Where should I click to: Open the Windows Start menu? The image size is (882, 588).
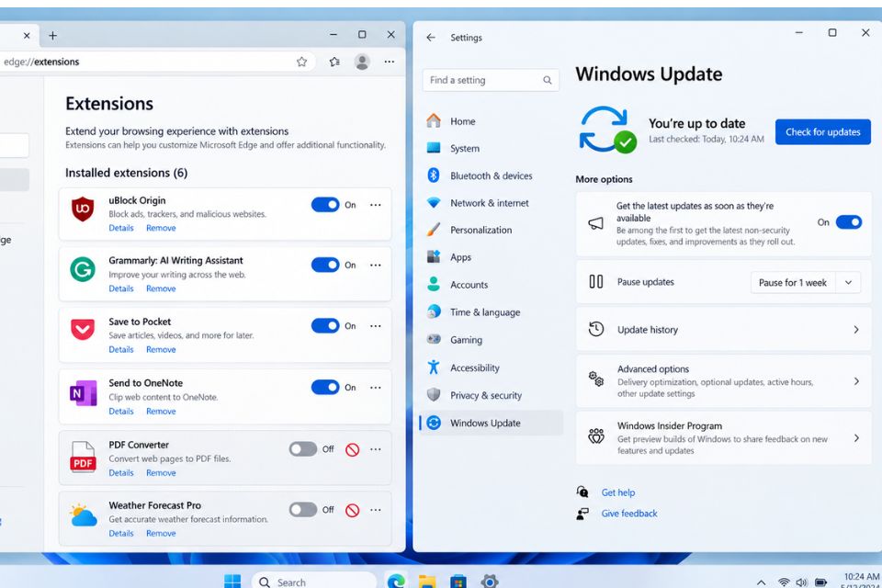[x=232, y=581]
